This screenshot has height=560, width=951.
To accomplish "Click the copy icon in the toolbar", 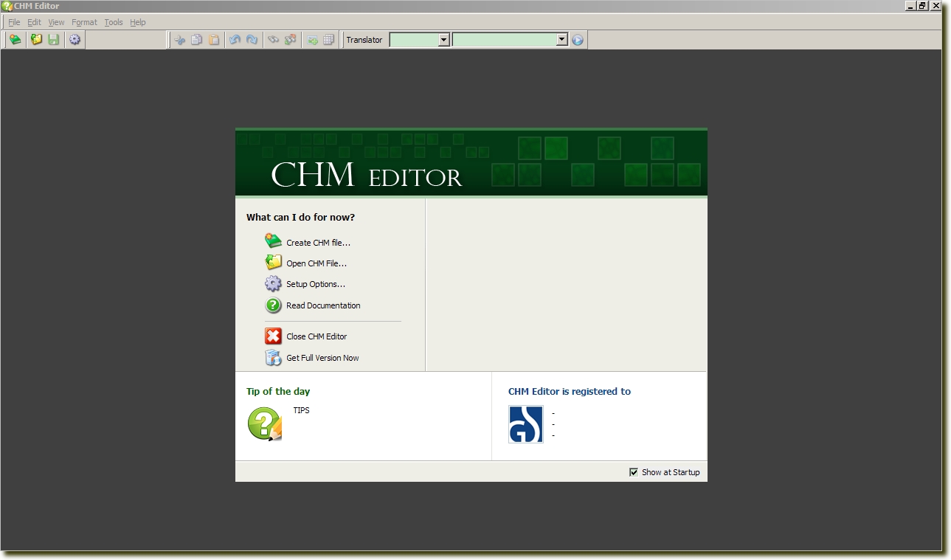I will pos(196,40).
